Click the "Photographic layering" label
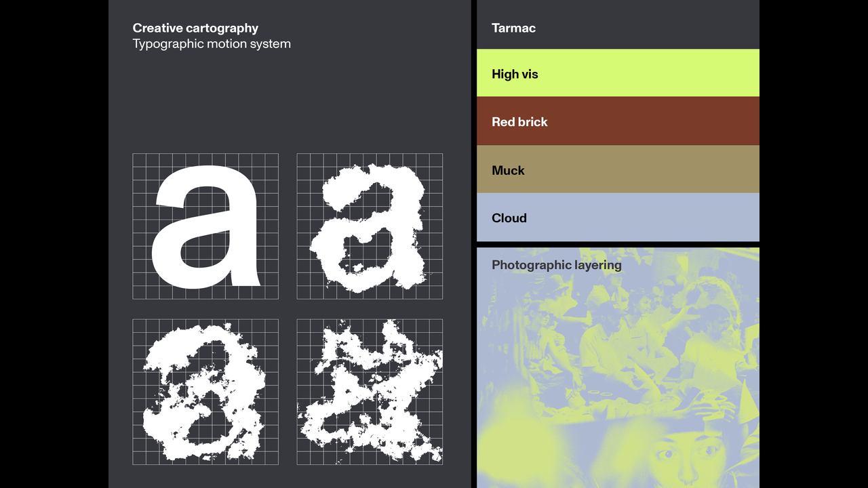Screen dimensions: 868x488 pos(556,265)
